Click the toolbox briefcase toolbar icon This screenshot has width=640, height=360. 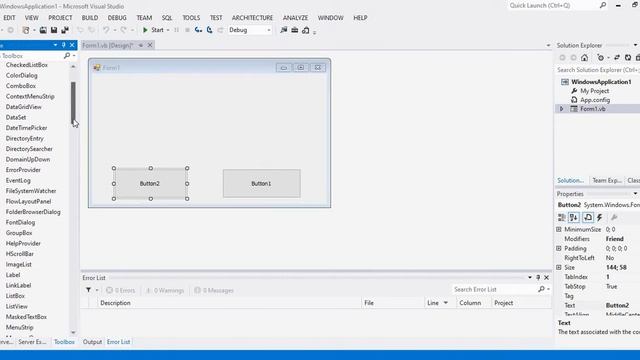point(294,30)
